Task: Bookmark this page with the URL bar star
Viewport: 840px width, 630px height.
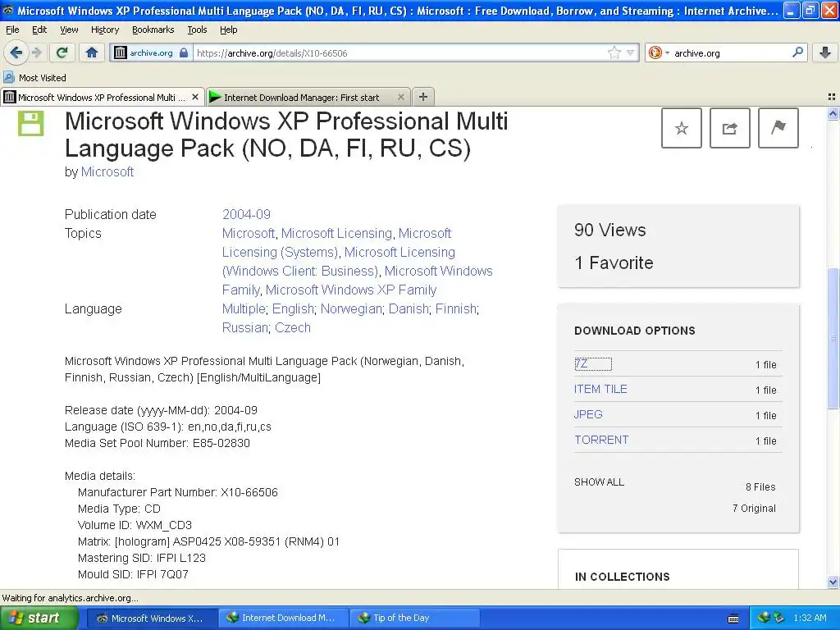Action: (x=614, y=52)
